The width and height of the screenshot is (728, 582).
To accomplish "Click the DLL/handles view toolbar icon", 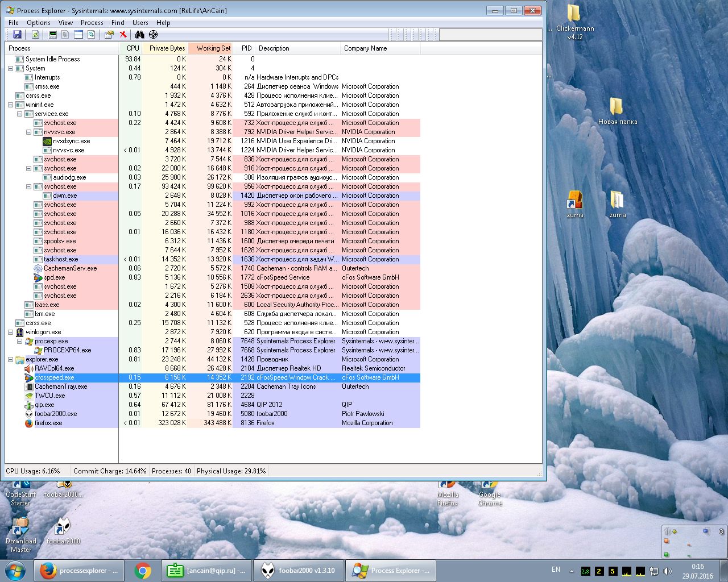I will tap(91, 35).
